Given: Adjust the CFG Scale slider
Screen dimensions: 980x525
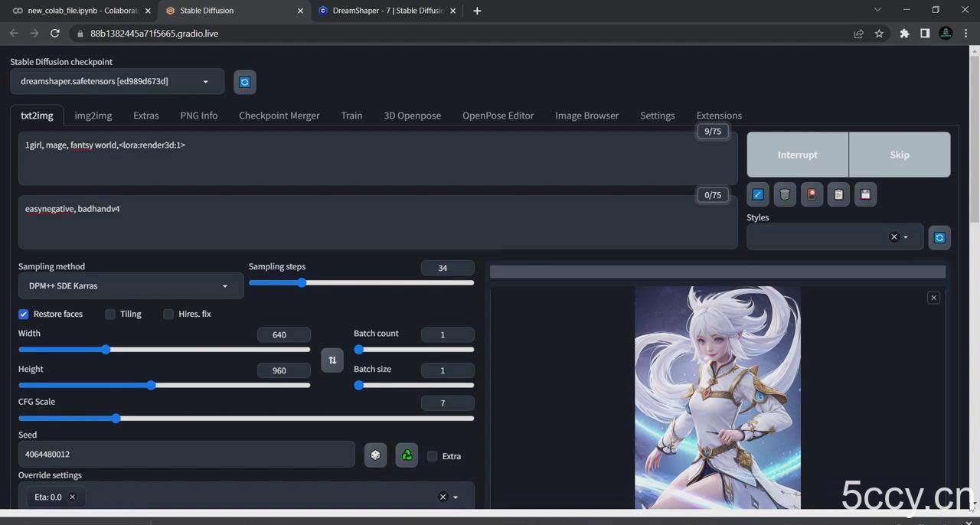Looking at the screenshot, I should click(x=247, y=419).
